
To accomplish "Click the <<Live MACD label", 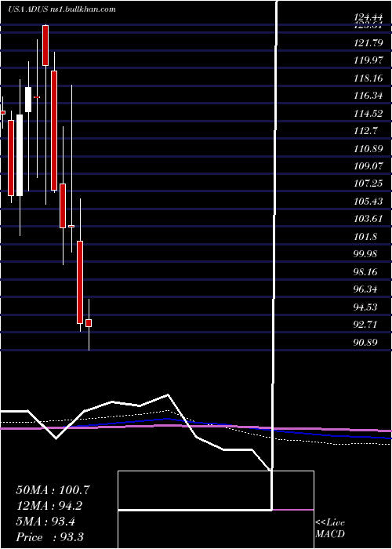I will (330, 529).
